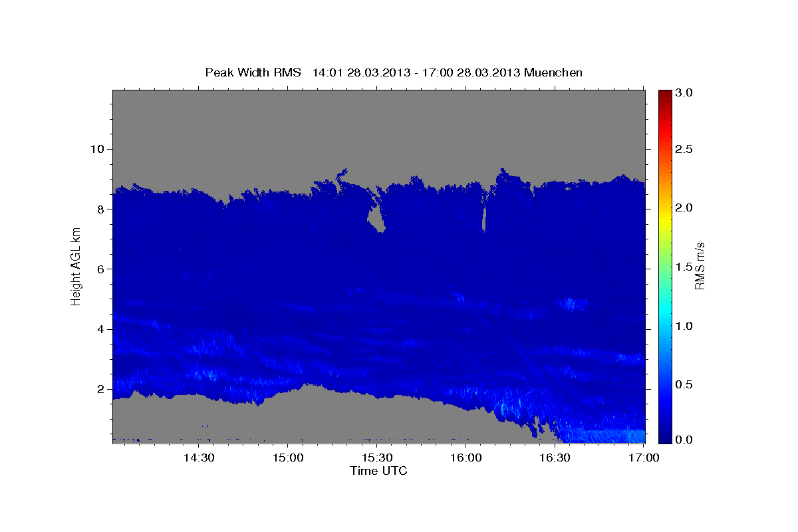Click the 'RMS m/s' colorbar label

700,267
